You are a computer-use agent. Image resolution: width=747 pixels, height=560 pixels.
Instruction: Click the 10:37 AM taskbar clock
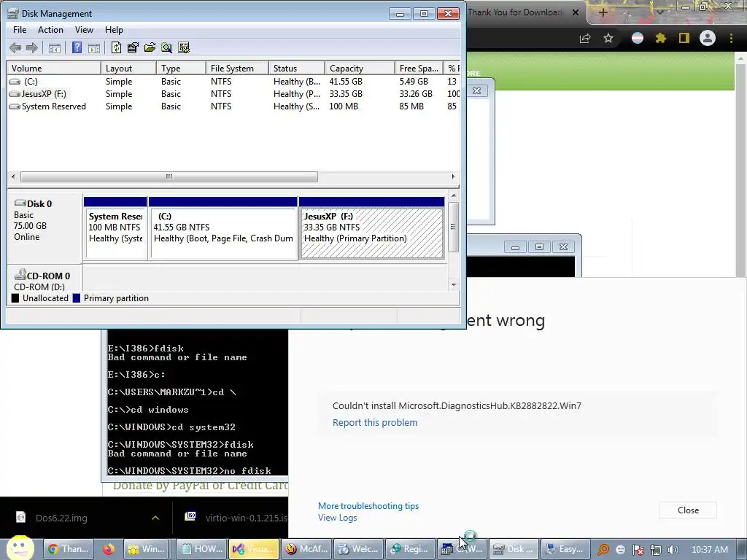[709, 550]
